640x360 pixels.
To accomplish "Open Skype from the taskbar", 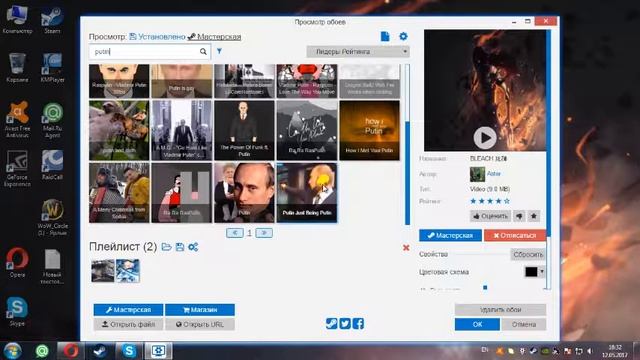I will click(x=129, y=351).
